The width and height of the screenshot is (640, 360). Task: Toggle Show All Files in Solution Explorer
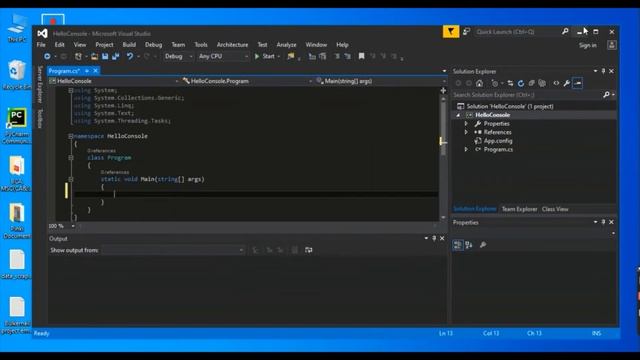click(x=542, y=83)
